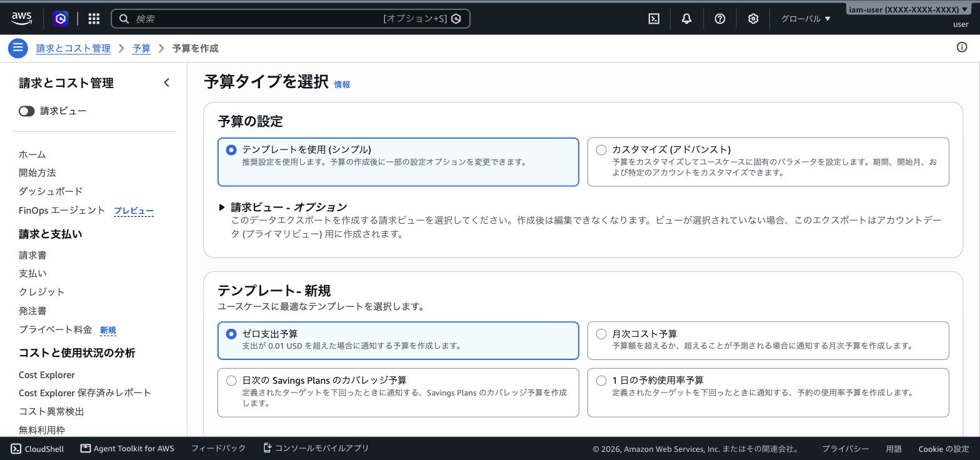This screenshot has width=980, height=460.
Task: Open the info panel icon at right
Action: click(x=962, y=47)
